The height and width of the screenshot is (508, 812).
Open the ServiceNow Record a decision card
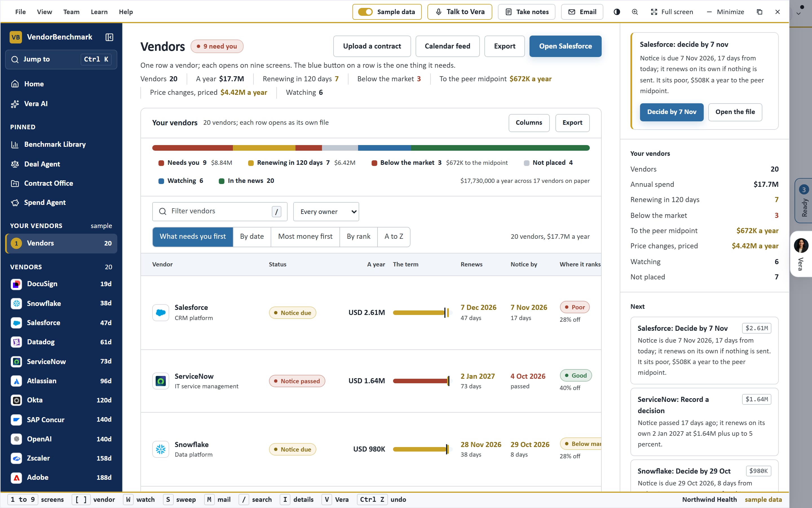(704, 422)
